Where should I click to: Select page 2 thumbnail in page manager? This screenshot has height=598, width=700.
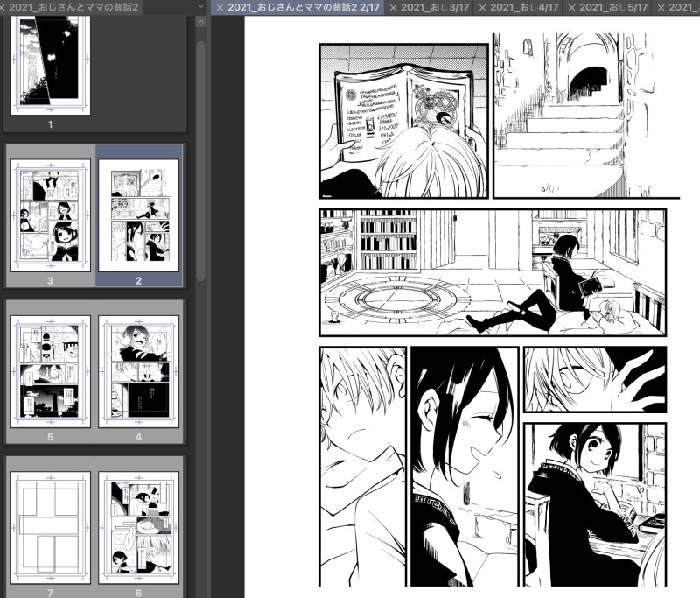(x=138, y=215)
